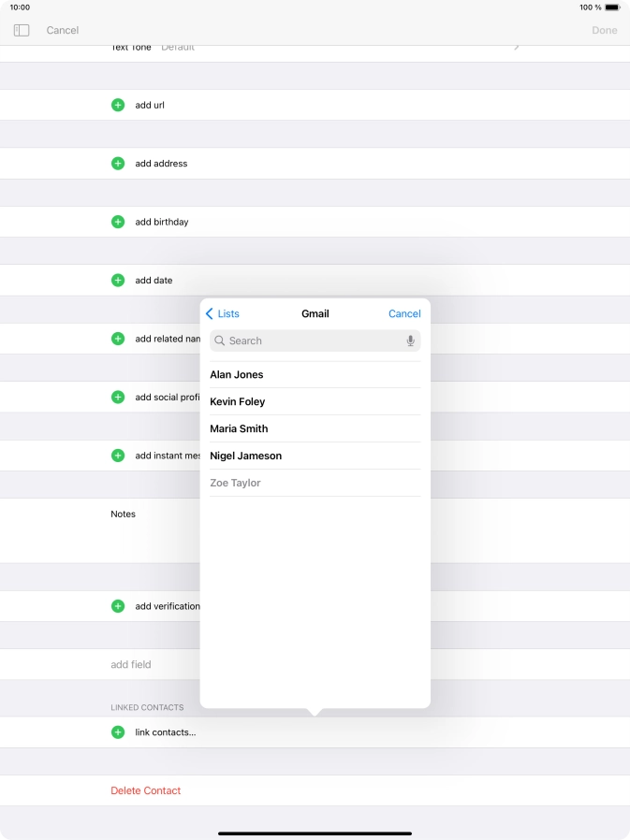Tap the green plus beside add address

pyautogui.click(x=118, y=164)
